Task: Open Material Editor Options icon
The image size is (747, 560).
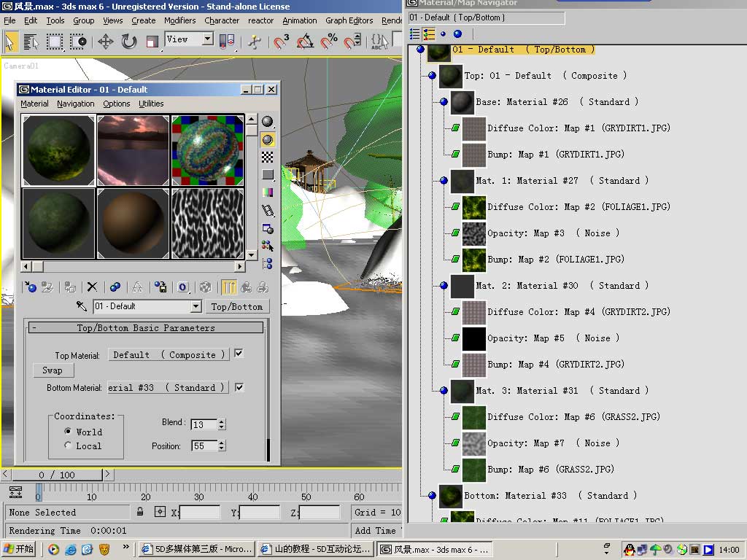Action: click(x=267, y=228)
